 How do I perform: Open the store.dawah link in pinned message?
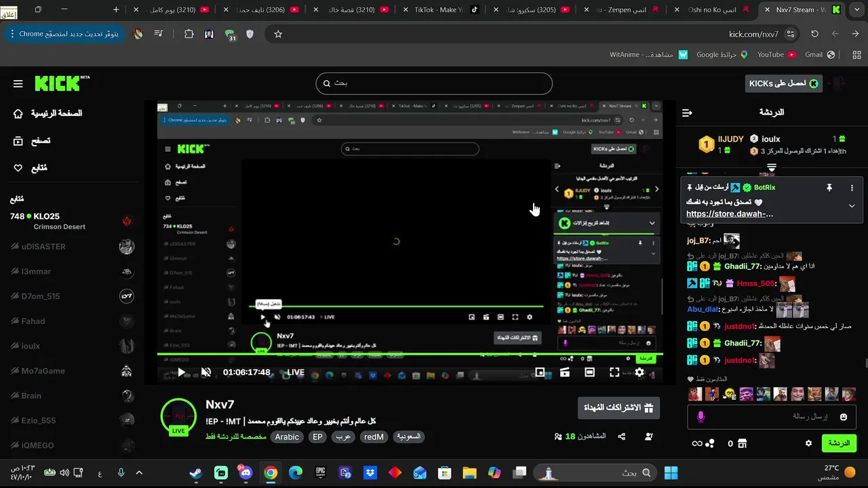pyautogui.click(x=730, y=213)
